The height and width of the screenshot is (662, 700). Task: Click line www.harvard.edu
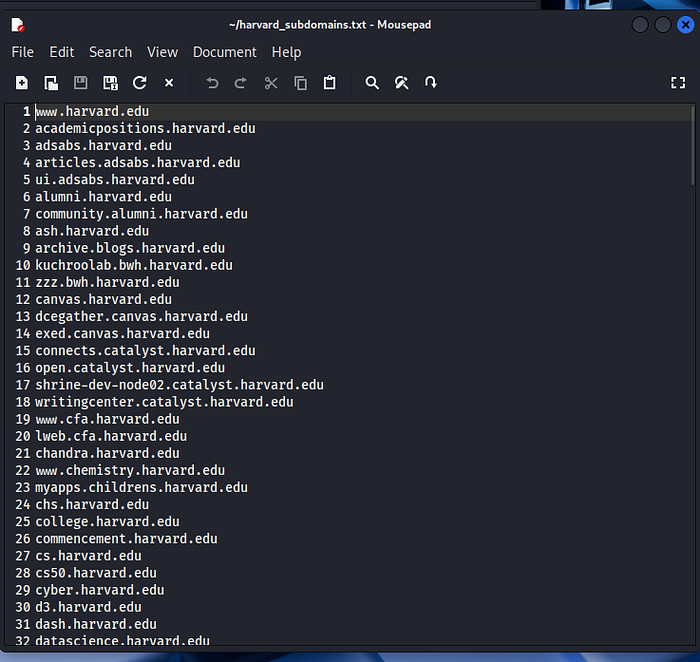[92, 112]
